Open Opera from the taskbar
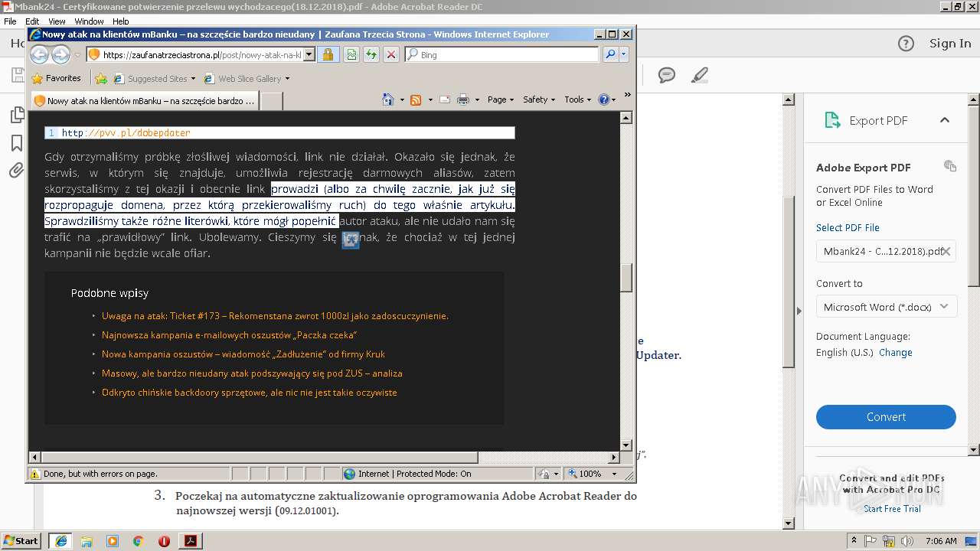Viewport: 980px width, 551px height. 164,541
